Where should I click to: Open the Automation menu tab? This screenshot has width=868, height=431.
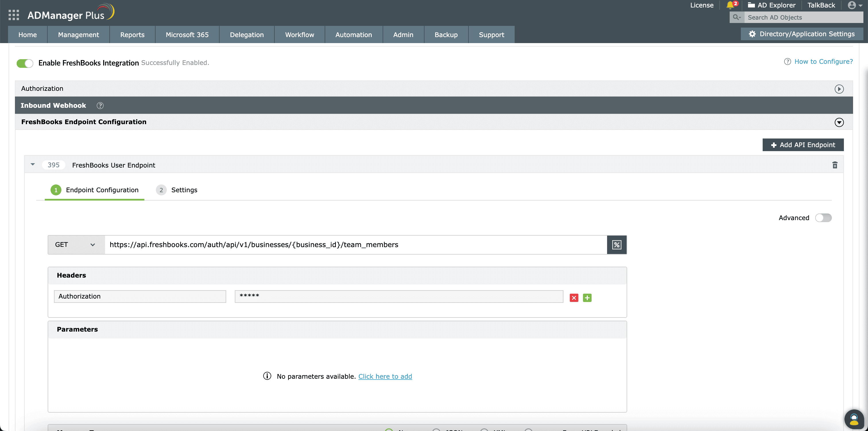coord(353,35)
